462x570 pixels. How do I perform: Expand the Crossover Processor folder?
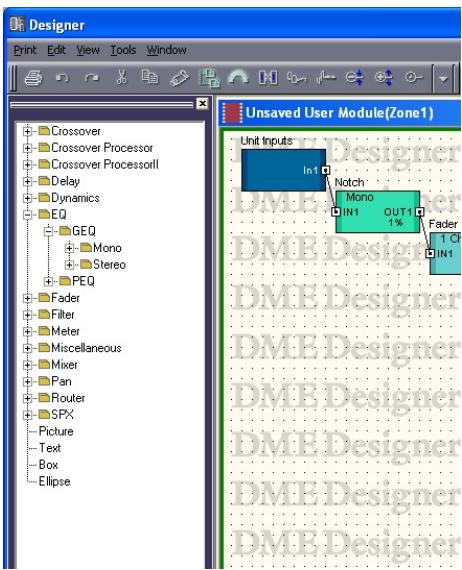27,148
